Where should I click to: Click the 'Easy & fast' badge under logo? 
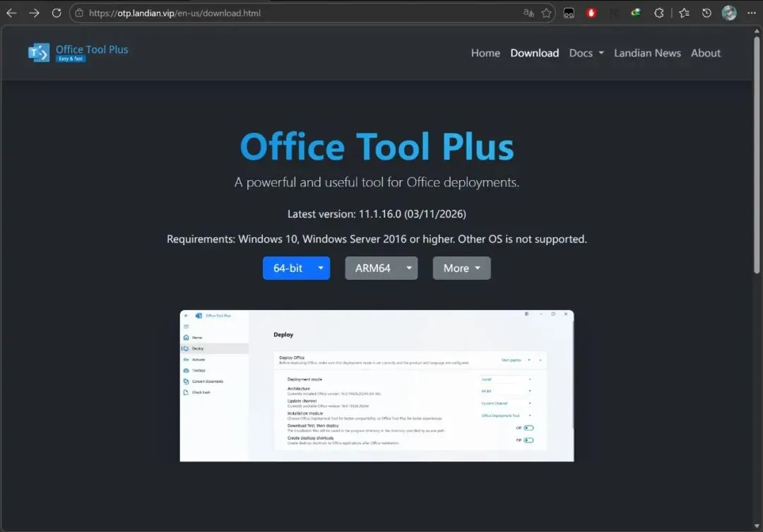tap(71, 59)
